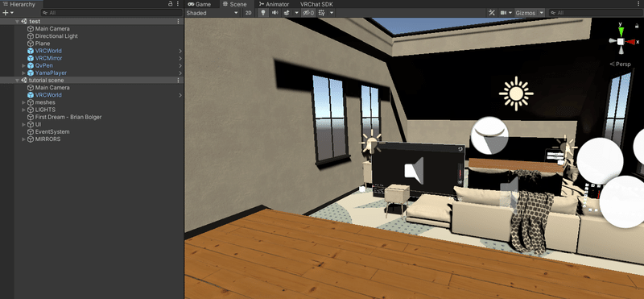Screen dimensions: 644x299
Task: Click the green Y axis cone on gizmo
Action: coord(621,31)
